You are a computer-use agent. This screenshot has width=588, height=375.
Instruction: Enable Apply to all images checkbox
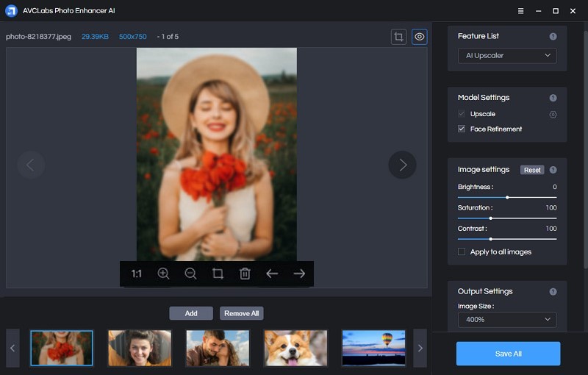(462, 251)
